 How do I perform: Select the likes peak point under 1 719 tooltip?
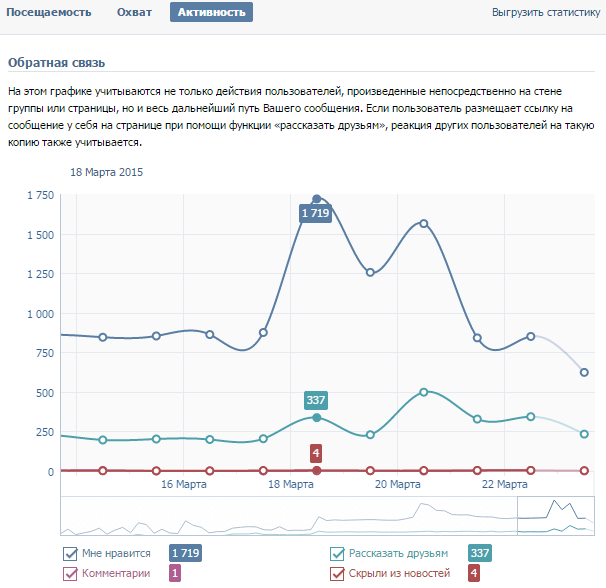tap(317, 199)
